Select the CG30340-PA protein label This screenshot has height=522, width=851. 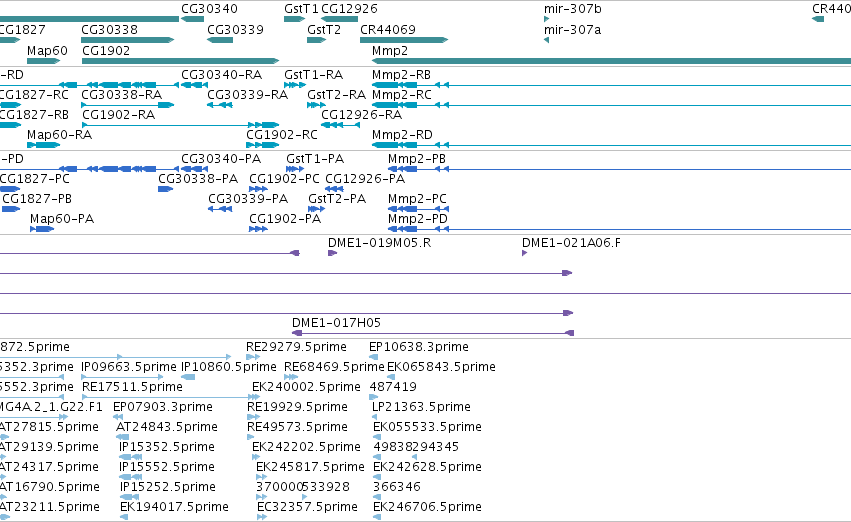tap(221, 159)
